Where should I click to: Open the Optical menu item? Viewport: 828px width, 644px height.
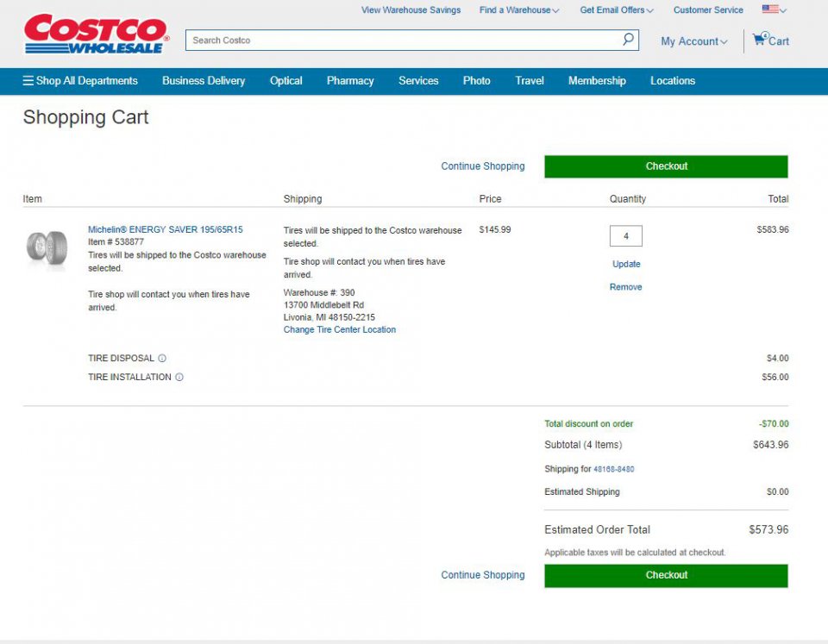point(286,81)
